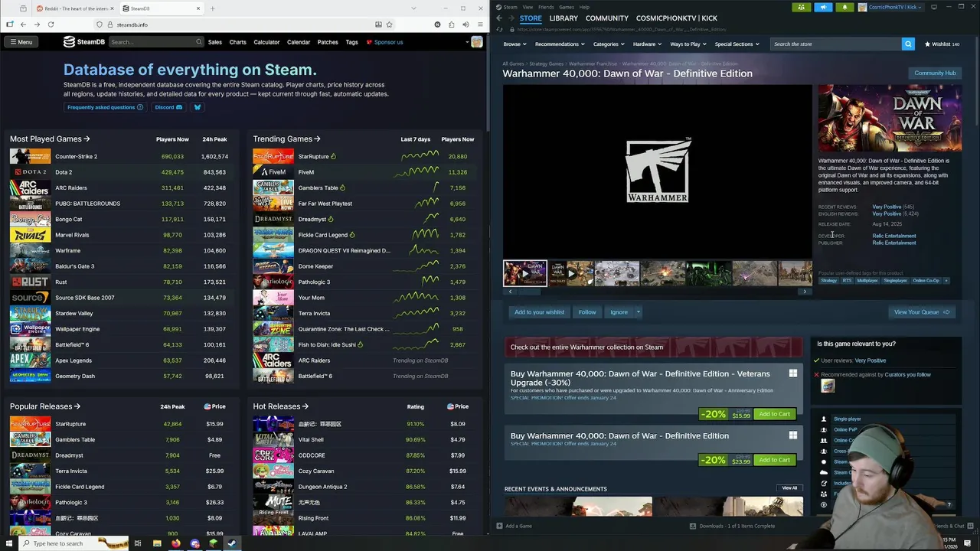
Task: Click Windows platform icon on Veterans Upgrade
Action: 792,373
